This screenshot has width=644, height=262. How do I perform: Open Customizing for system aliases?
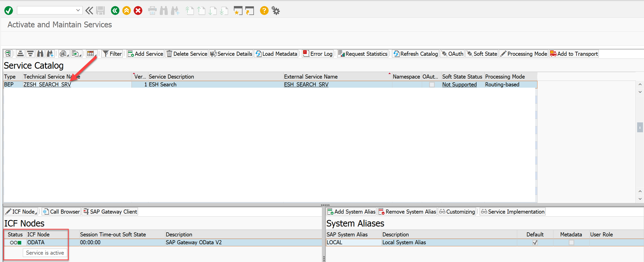[457, 212]
